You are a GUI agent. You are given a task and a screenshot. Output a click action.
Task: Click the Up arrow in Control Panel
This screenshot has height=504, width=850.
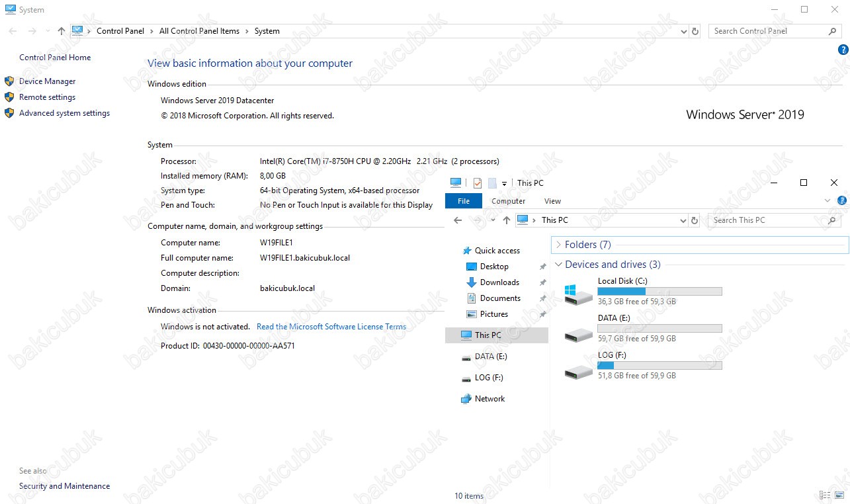(x=62, y=31)
